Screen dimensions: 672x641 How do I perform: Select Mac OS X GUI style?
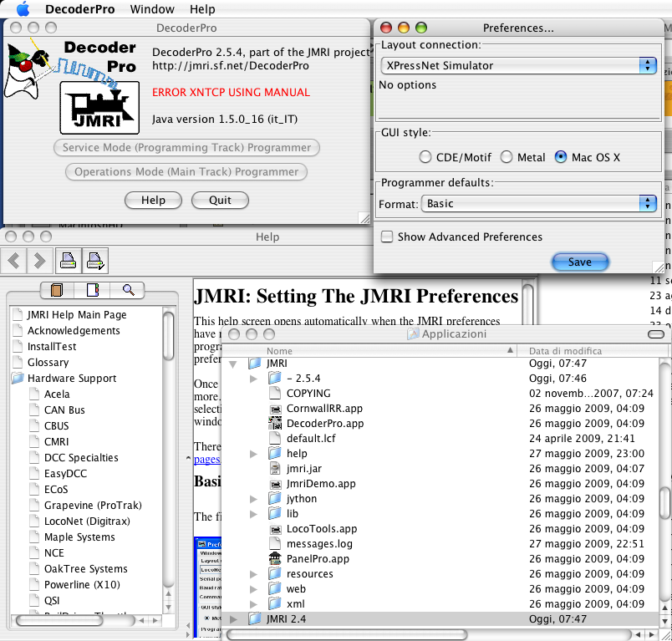(x=561, y=157)
